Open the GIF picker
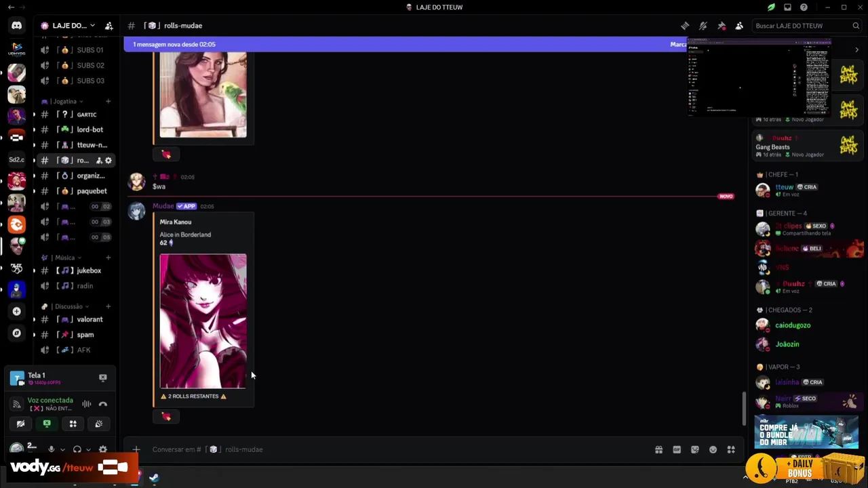 (x=677, y=449)
